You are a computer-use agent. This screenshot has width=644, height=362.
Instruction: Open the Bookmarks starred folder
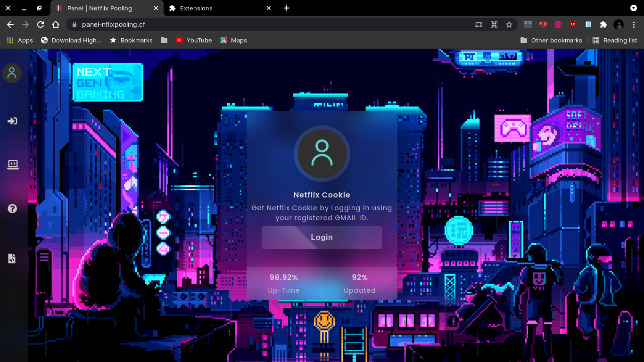point(131,40)
